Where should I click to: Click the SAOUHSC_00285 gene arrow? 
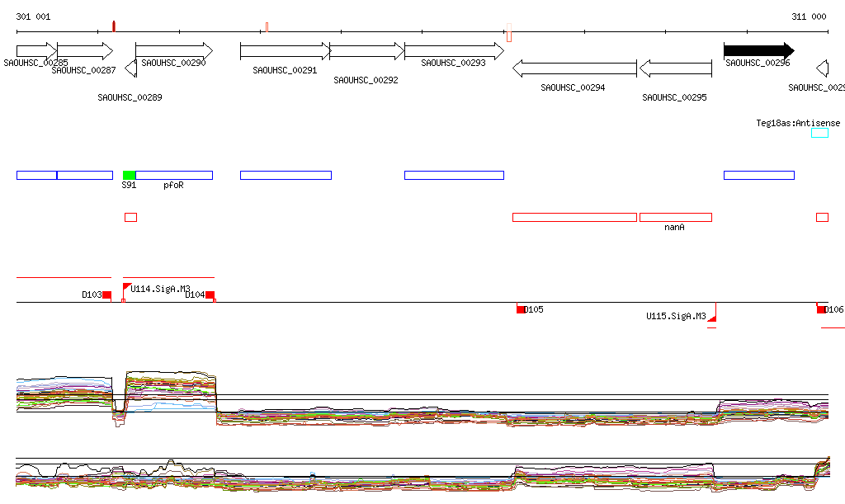[36, 51]
